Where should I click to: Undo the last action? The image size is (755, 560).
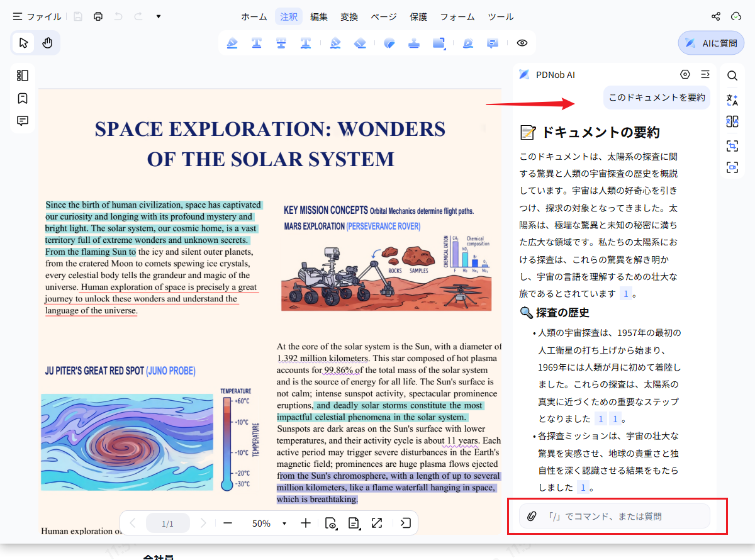(118, 16)
